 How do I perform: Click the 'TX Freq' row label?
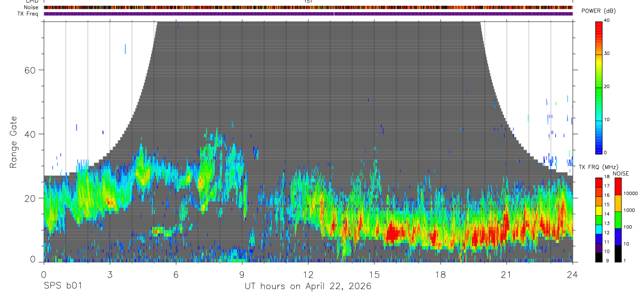(28, 14)
